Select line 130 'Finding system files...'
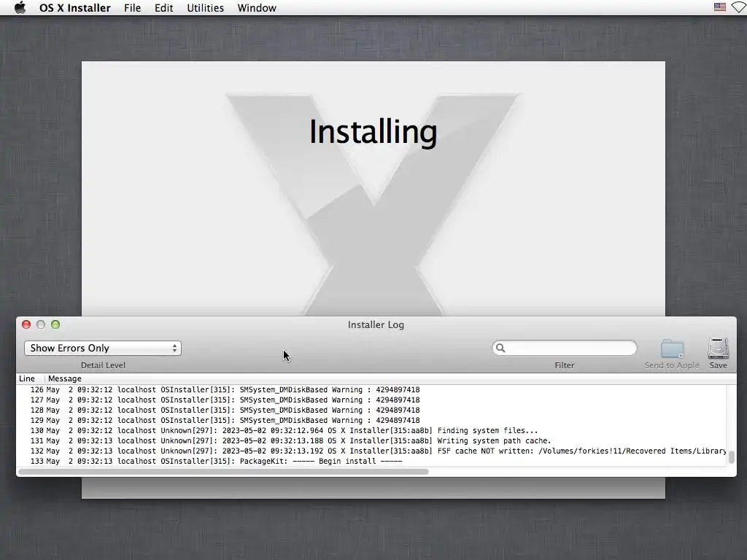747x560 pixels. (371, 430)
